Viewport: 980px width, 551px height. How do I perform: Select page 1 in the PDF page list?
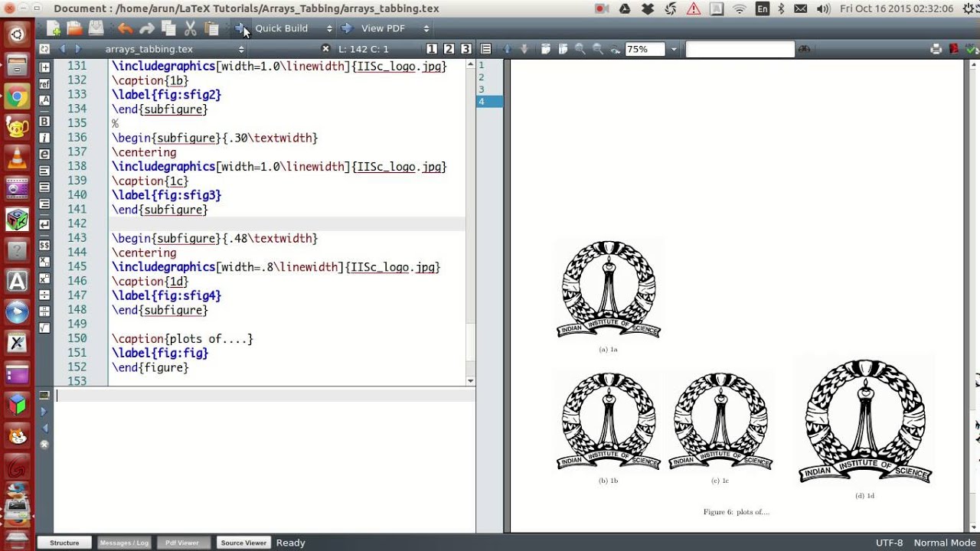point(489,65)
